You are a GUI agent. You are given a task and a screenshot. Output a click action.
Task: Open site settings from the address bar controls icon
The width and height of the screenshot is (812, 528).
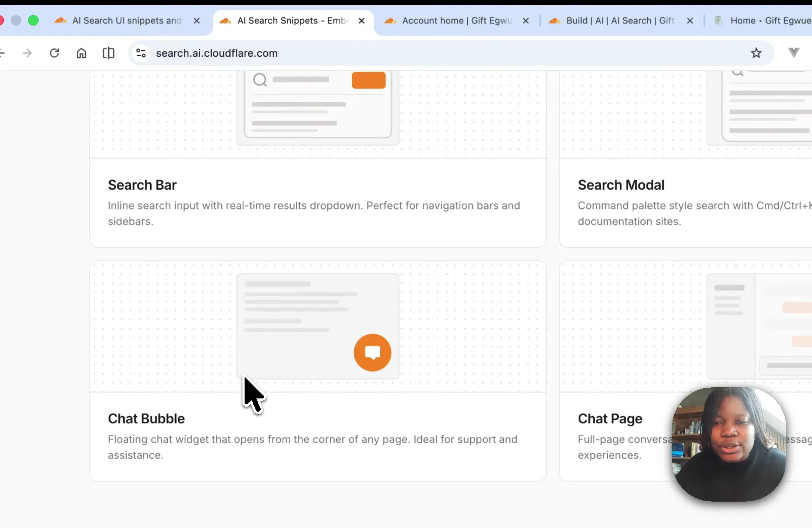pos(141,53)
